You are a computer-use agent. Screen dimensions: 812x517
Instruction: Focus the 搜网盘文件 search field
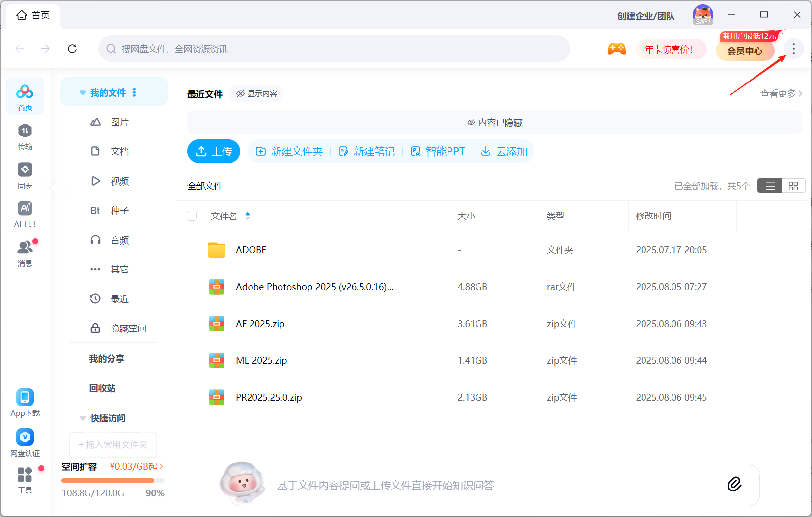[334, 49]
